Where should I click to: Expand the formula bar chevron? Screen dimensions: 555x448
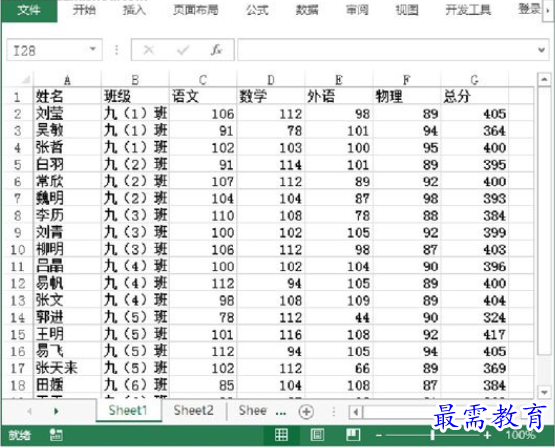(x=541, y=50)
